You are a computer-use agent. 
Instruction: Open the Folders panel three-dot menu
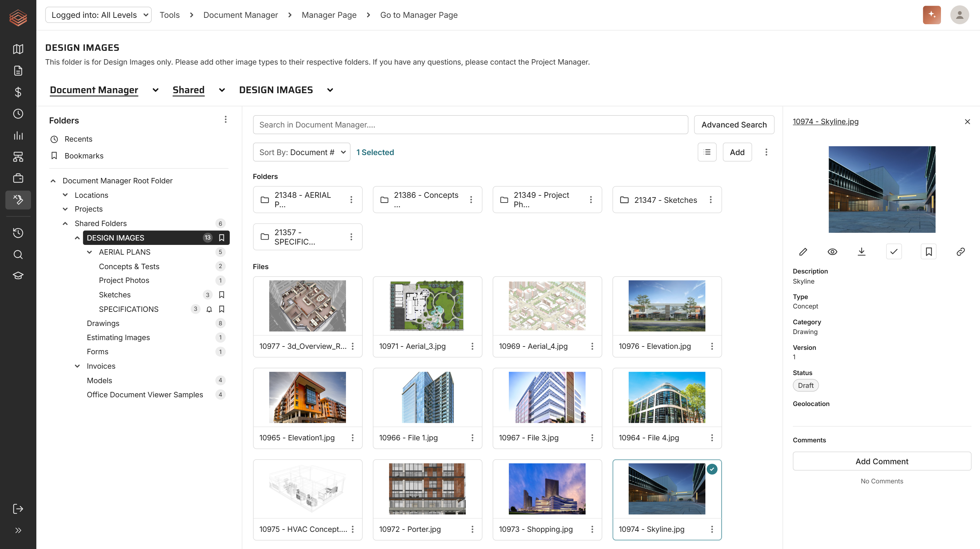225,120
